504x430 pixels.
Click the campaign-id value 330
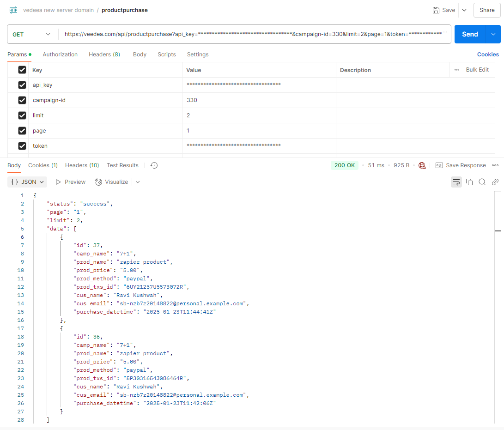tap(192, 100)
